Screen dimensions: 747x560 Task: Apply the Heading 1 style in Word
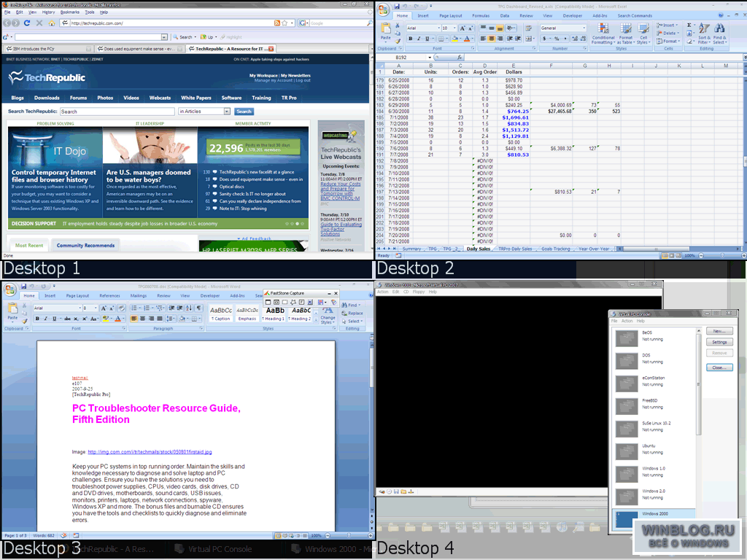pyautogui.click(x=275, y=314)
